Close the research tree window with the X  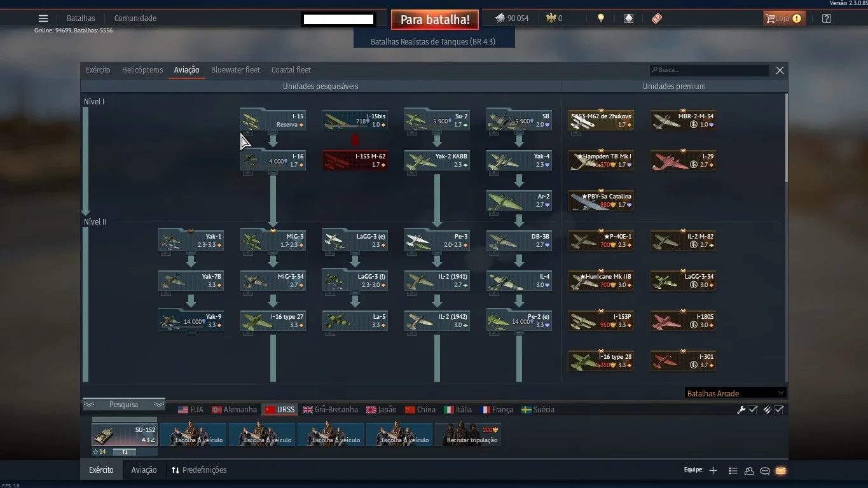(x=780, y=71)
